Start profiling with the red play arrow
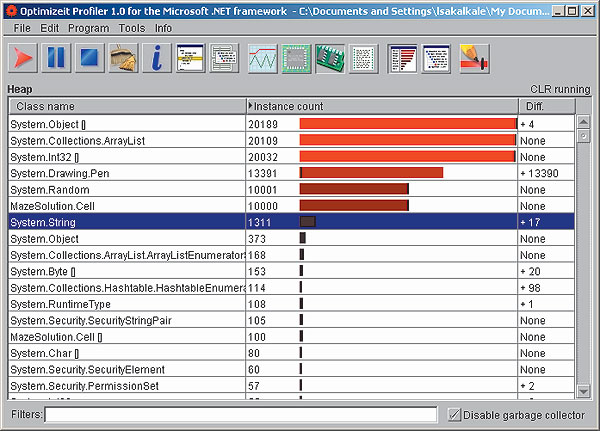600x431 pixels. click(x=23, y=58)
